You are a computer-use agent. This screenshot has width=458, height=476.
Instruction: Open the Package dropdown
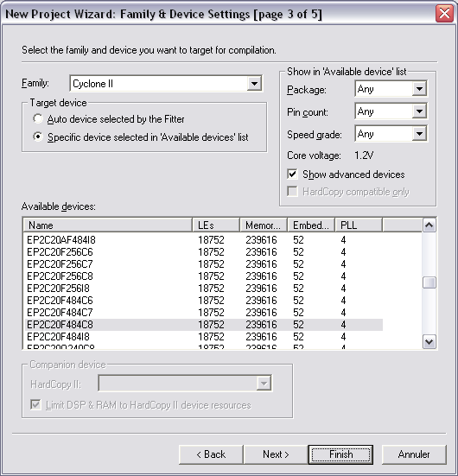391,89
